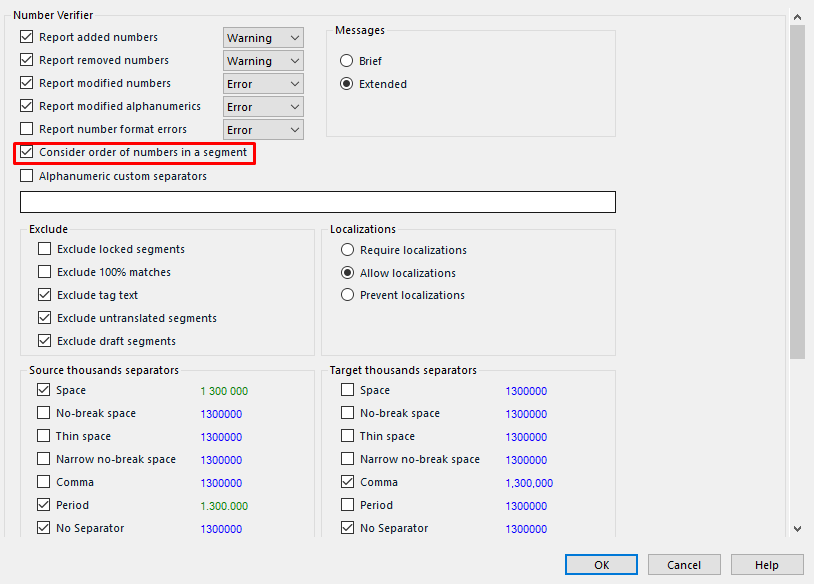Uncheck Report added numbers checkbox
The height and width of the screenshot is (584, 814).
pos(26,37)
